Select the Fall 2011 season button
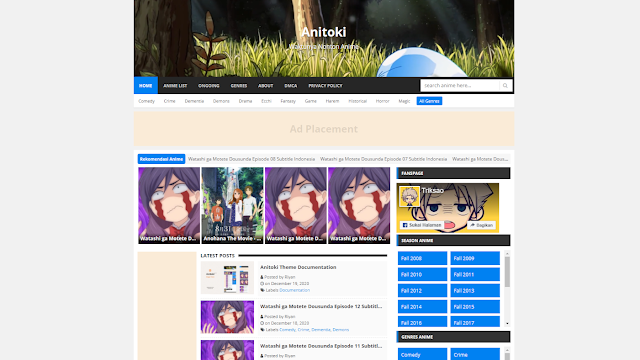The width and height of the screenshot is (640, 360). [475, 275]
